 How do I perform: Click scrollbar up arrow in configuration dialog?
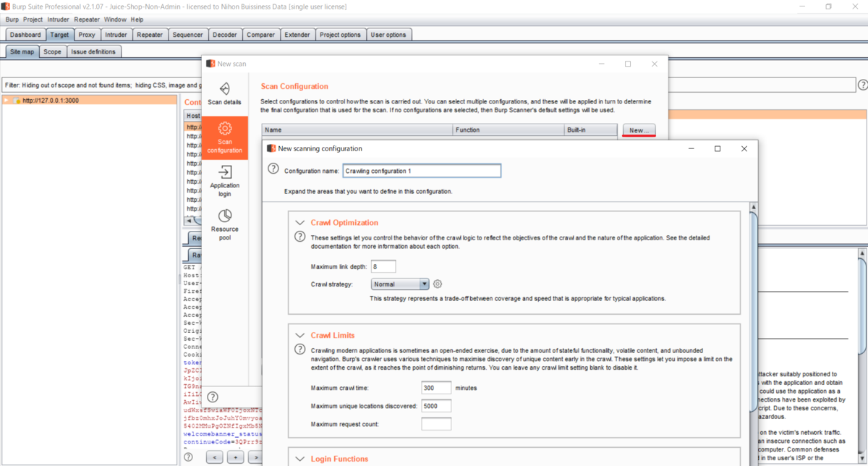coord(753,208)
